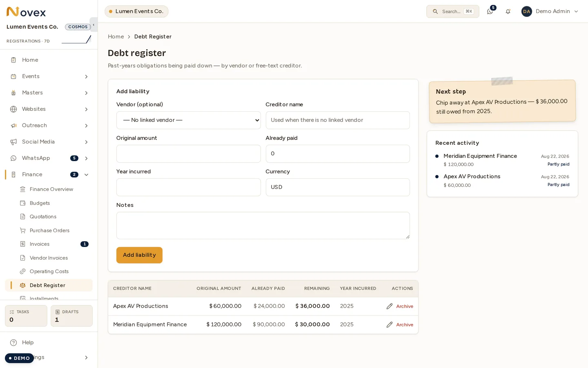Edit Meridian Equipment Finance with pencil icon
Screen dimensions: 588x368
click(x=390, y=325)
